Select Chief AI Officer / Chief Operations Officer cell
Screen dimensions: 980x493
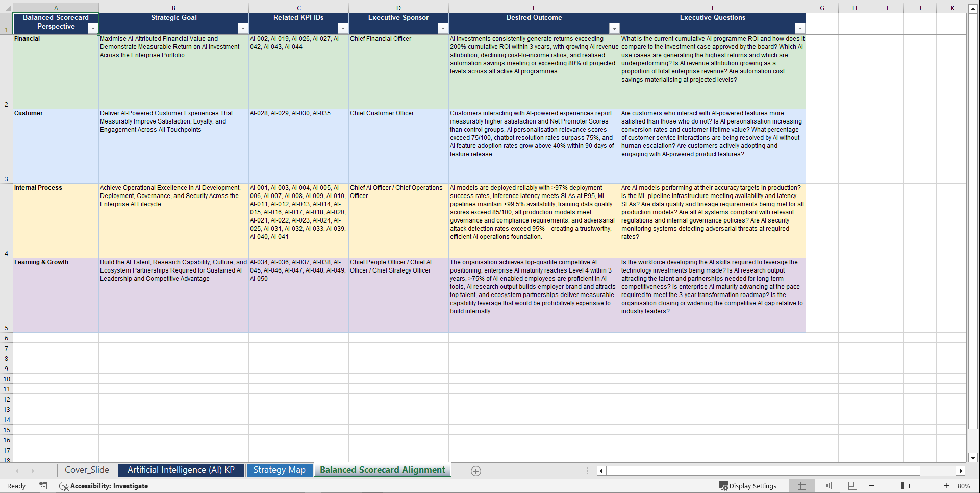pos(398,220)
